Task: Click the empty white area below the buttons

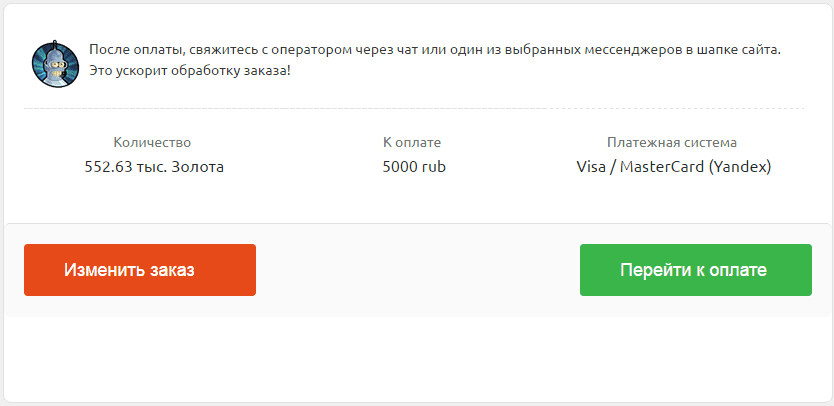Action: [x=417, y=359]
